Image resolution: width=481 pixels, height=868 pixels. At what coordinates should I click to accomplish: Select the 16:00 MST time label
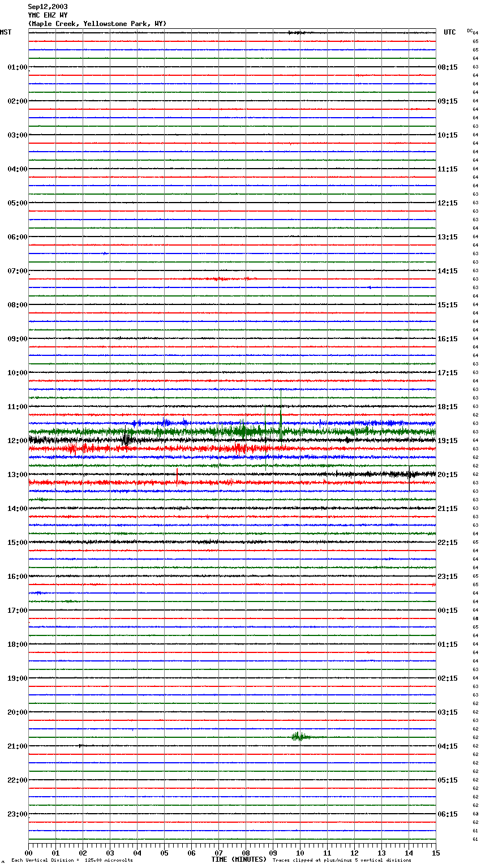tap(18, 577)
